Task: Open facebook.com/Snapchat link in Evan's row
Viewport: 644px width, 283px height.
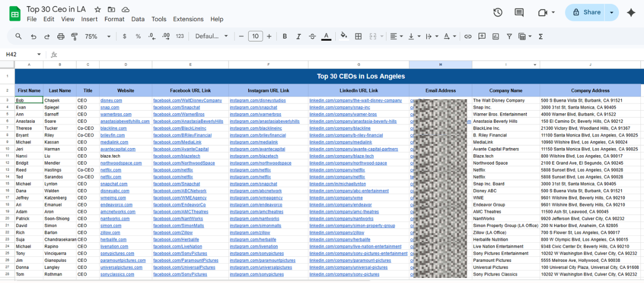Action: [x=177, y=108]
